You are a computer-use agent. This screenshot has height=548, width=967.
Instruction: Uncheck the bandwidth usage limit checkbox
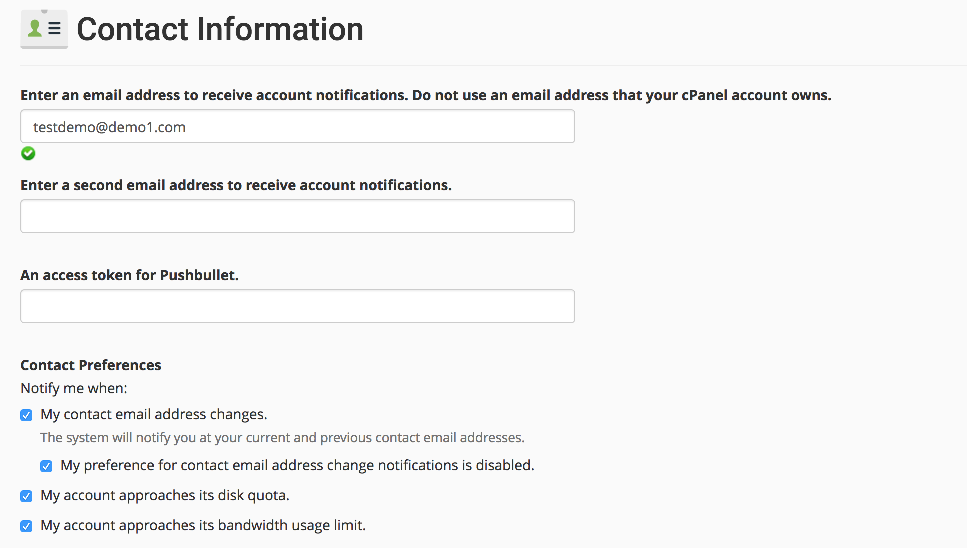(27, 526)
